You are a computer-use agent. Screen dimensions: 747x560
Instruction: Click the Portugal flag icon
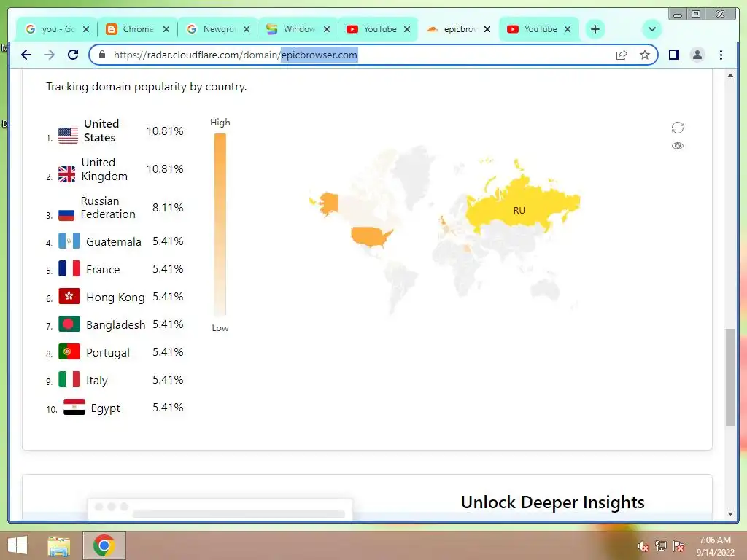point(69,352)
